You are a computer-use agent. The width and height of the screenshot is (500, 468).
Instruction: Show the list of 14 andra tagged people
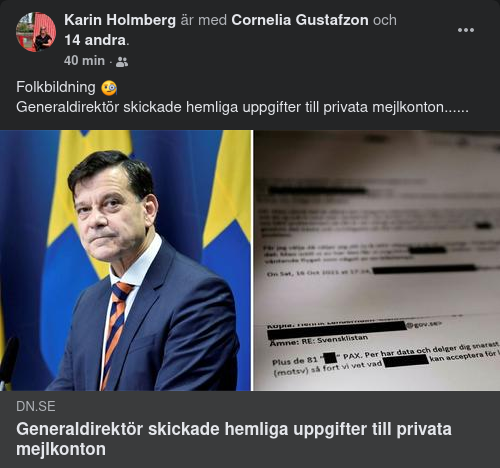click(95, 40)
